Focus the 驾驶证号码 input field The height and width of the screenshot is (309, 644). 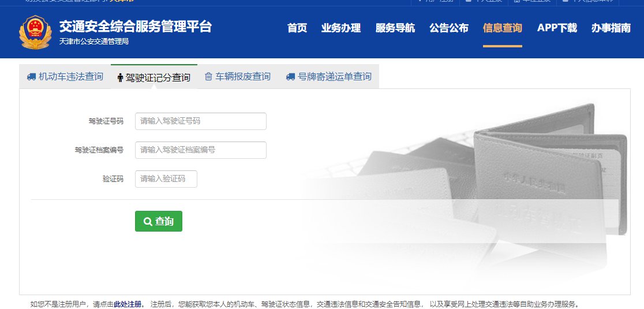[x=200, y=121]
